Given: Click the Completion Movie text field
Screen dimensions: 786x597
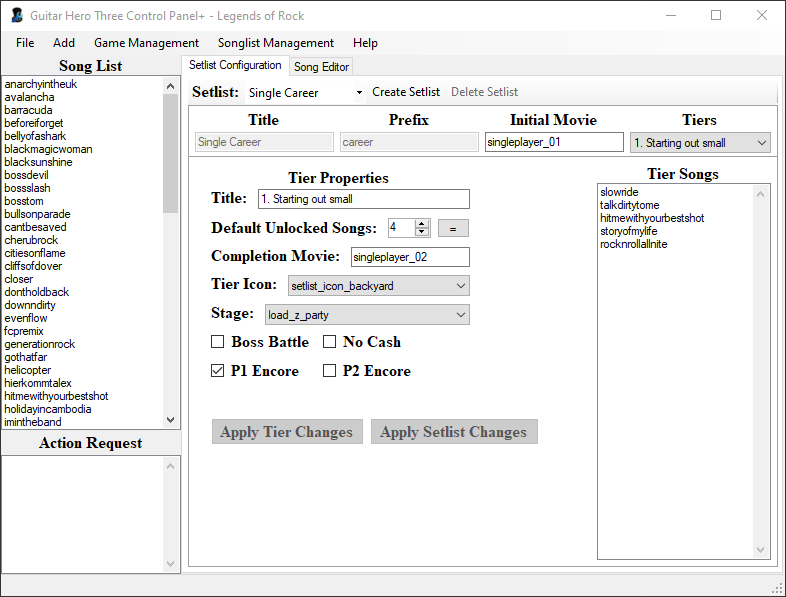Looking at the screenshot, I should coord(409,257).
